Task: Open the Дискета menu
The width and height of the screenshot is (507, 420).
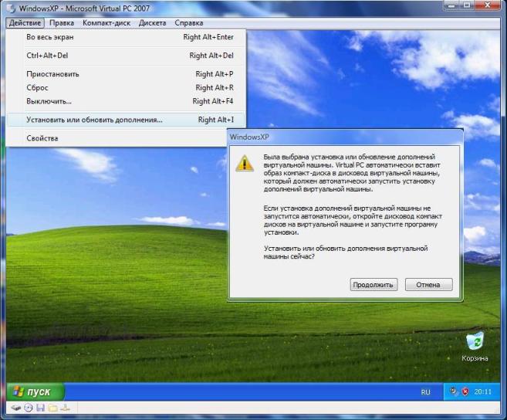Action: pyautogui.click(x=152, y=23)
